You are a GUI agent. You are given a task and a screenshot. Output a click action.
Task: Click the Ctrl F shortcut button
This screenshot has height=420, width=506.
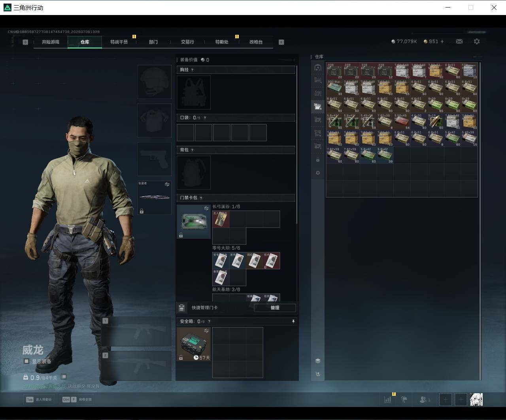(77, 399)
